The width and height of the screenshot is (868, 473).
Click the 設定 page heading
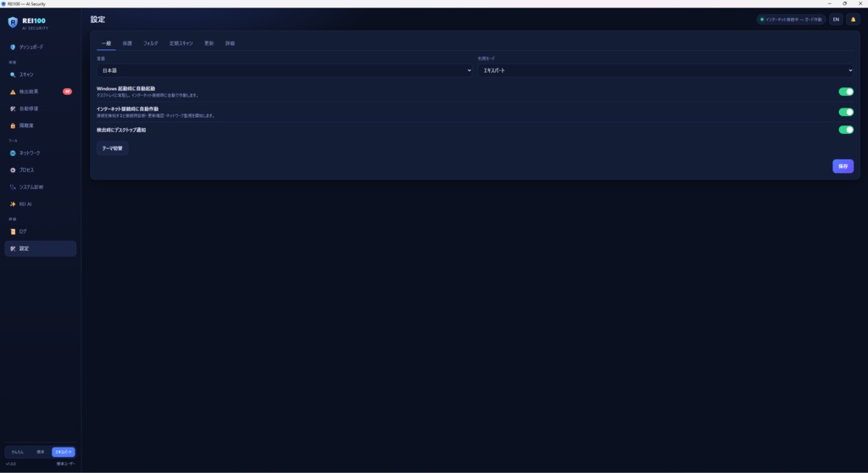[x=98, y=19]
